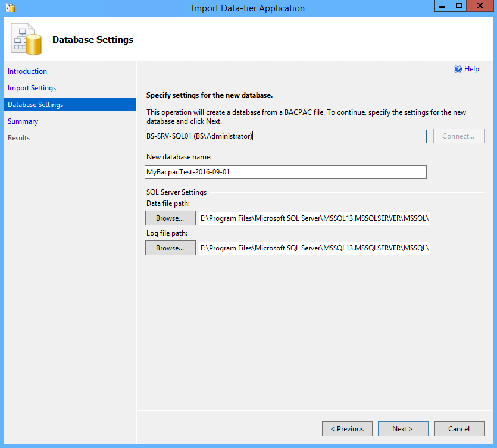497x448 pixels.
Task: Go to the Introduction step
Action: tap(27, 71)
